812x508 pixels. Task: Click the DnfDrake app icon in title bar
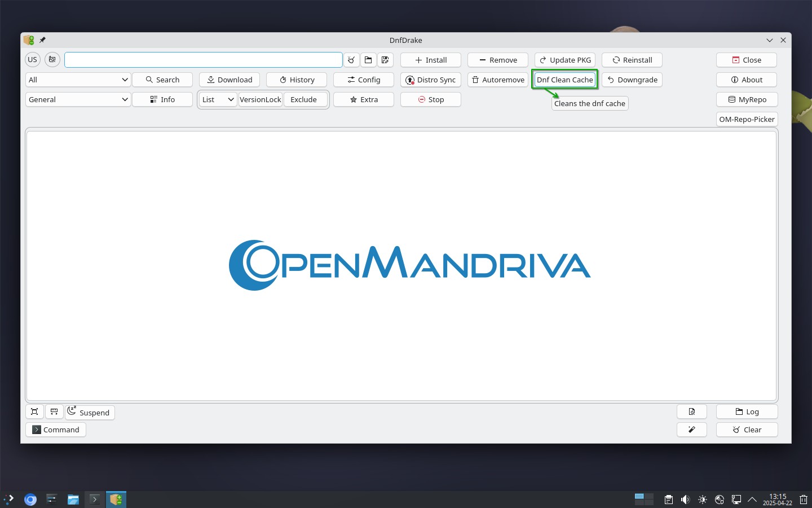pyautogui.click(x=29, y=40)
